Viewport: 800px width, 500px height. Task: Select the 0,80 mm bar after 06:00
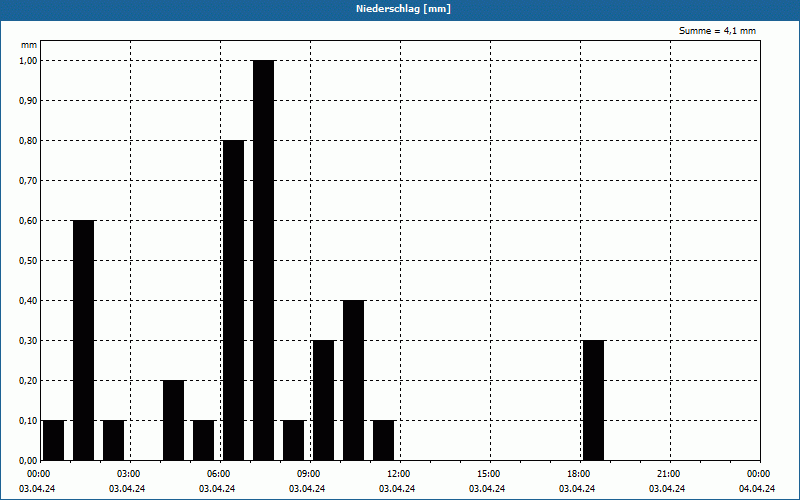coord(234,301)
